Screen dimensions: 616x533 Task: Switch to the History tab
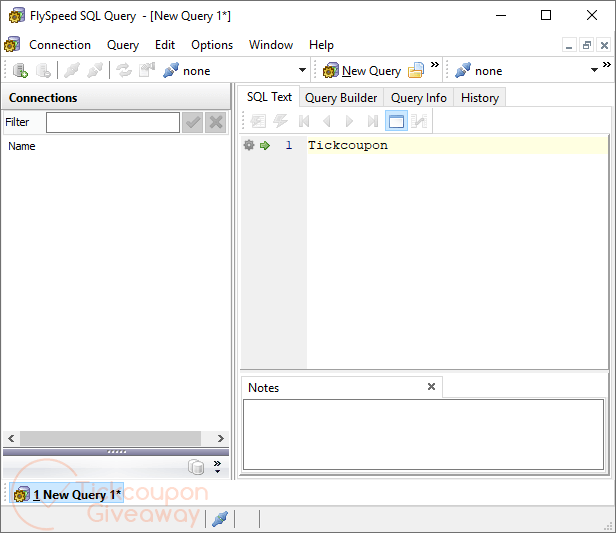(x=480, y=97)
